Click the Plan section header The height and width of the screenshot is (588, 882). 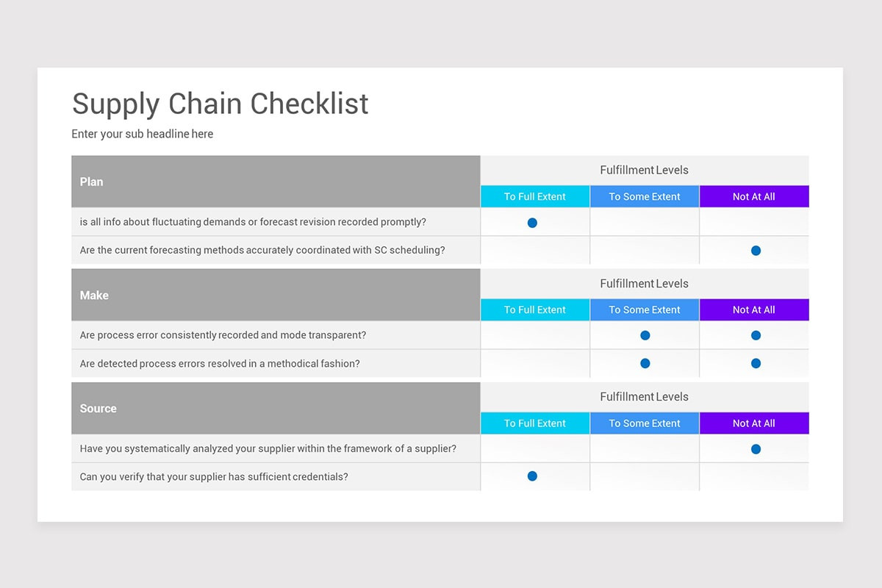(276, 182)
